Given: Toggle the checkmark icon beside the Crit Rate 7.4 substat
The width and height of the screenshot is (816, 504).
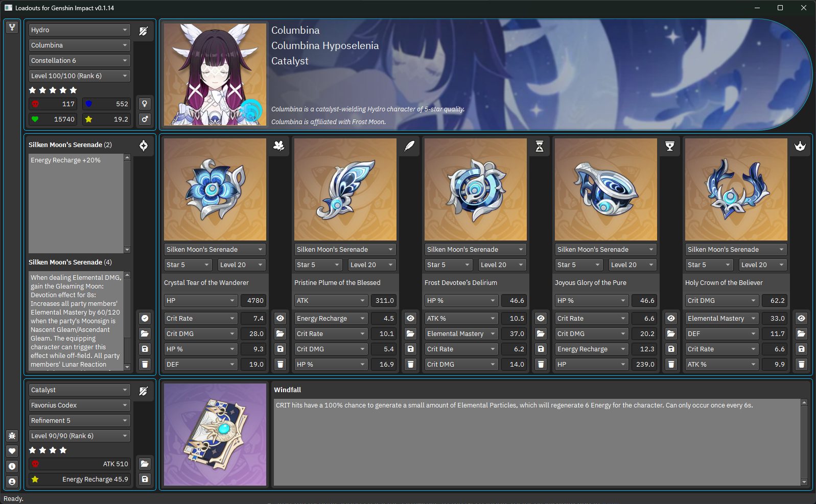Looking at the screenshot, I should click(x=145, y=318).
